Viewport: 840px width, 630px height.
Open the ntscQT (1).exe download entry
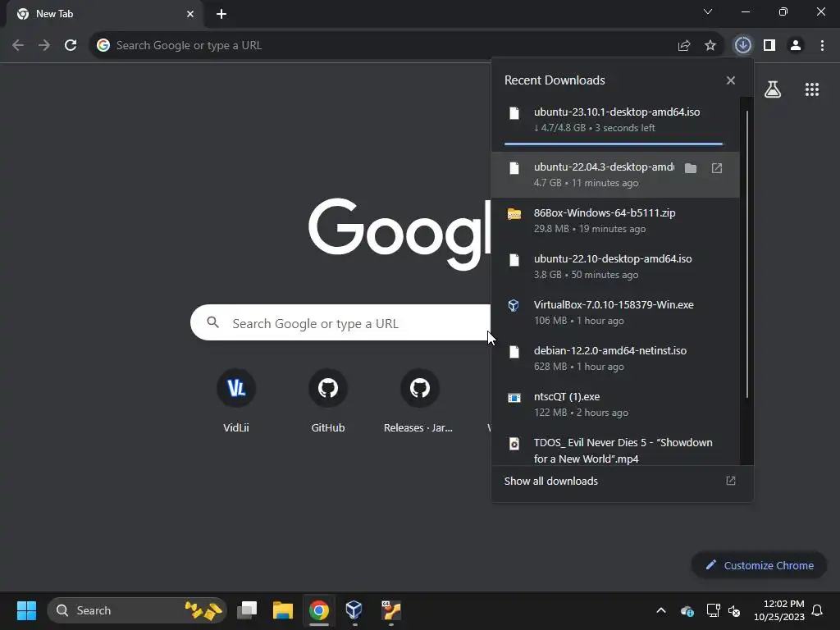tap(615, 404)
